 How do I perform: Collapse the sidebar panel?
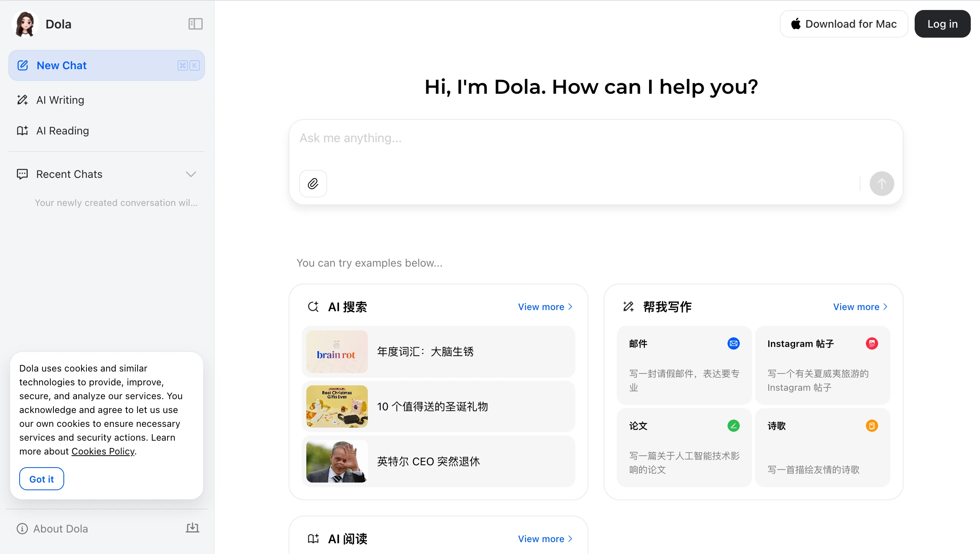[x=195, y=23]
